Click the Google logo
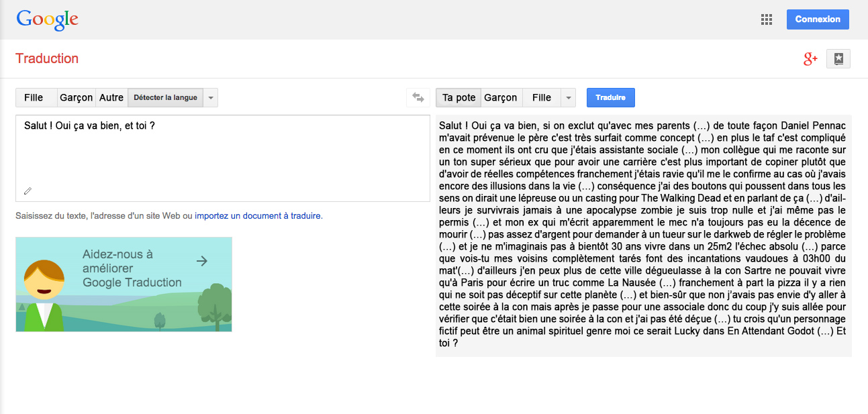Viewport: 868px width, 414px height. [x=47, y=19]
